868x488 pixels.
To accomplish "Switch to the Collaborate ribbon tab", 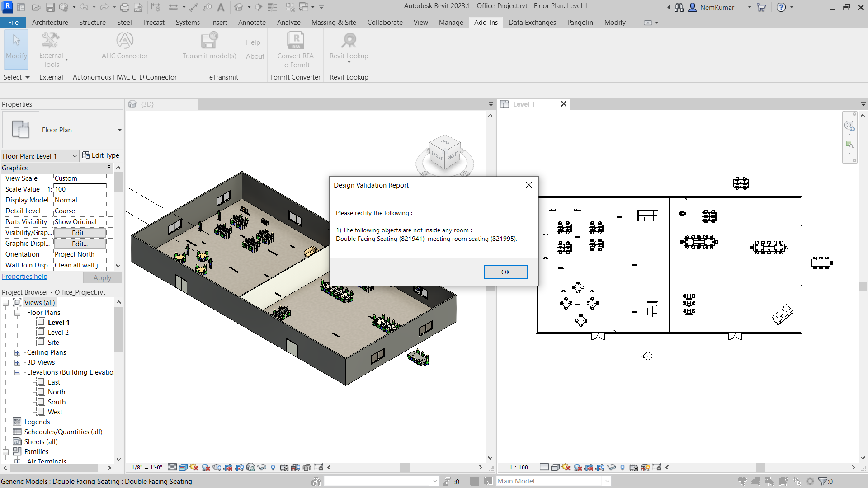I will (385, 23).
